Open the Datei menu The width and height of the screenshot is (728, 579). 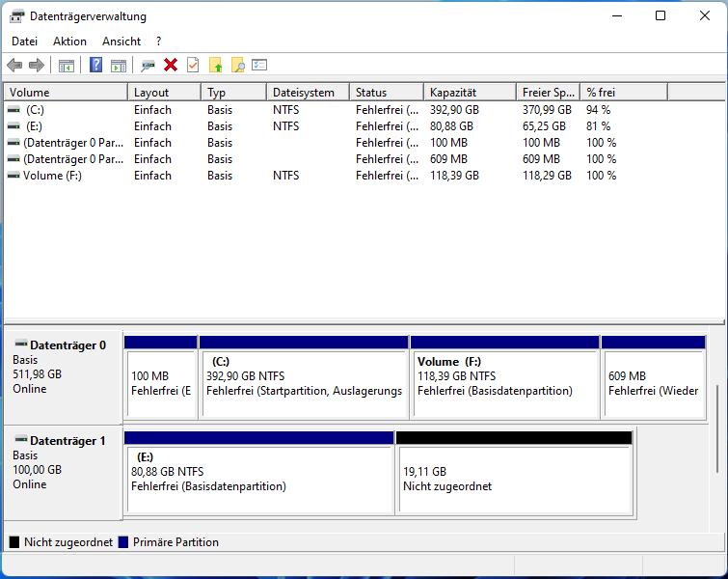pos(24,41)
